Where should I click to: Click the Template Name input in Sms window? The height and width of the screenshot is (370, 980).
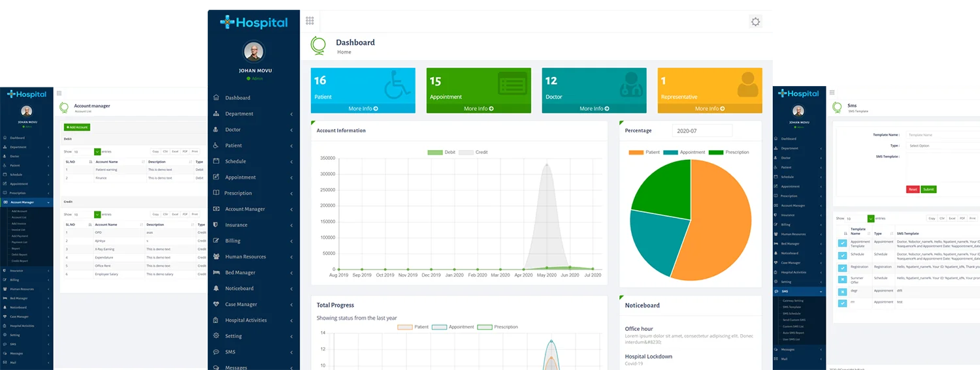point(943,134)
